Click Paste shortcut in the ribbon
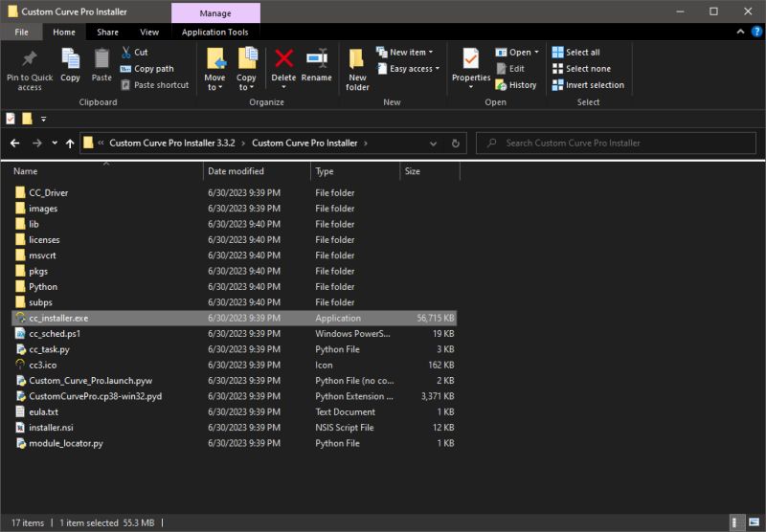Image resolution: width=766 pixels, height=532 pixels. [x=155, y=85]
